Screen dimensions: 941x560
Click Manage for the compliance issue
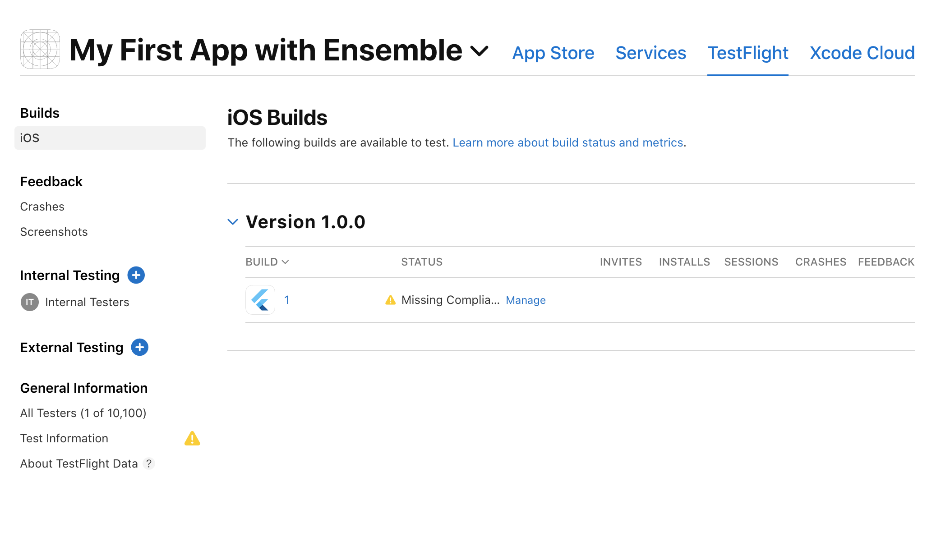526,300
